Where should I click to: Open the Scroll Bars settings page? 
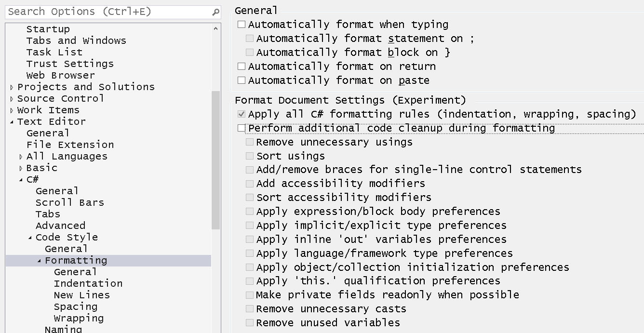click(70, 202)
